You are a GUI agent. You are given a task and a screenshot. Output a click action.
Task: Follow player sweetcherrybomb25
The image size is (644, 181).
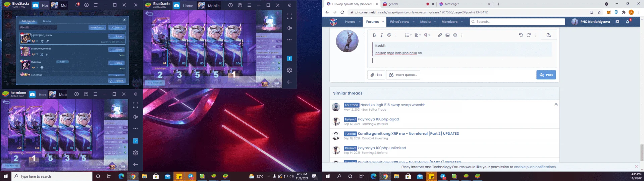116,50
